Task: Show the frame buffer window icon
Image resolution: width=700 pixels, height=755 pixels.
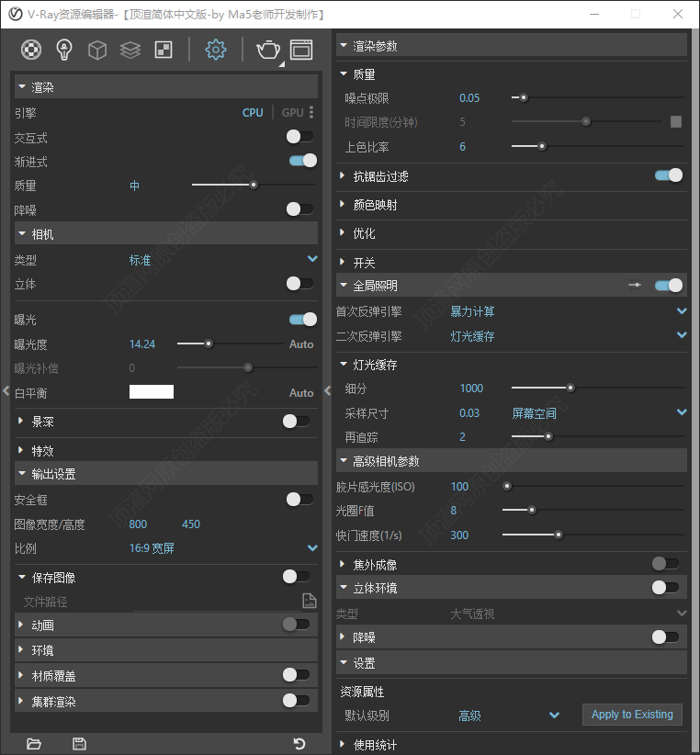Action: coord(301,50)
